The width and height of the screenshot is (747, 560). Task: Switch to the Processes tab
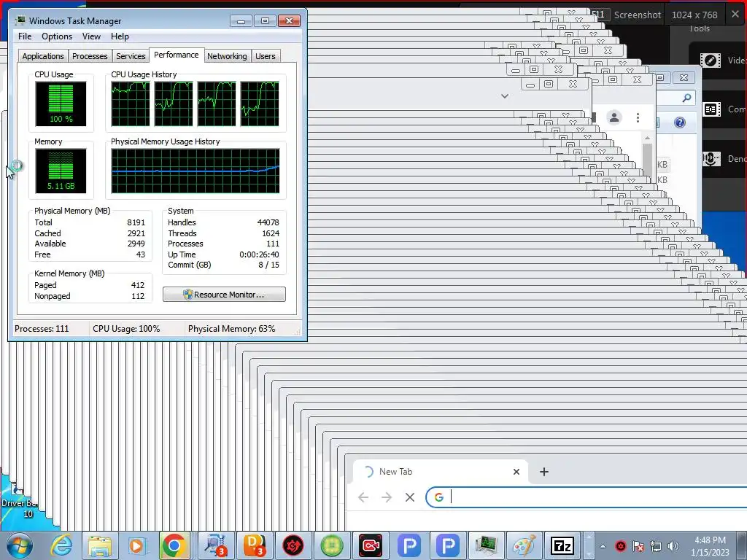[90, 56]
